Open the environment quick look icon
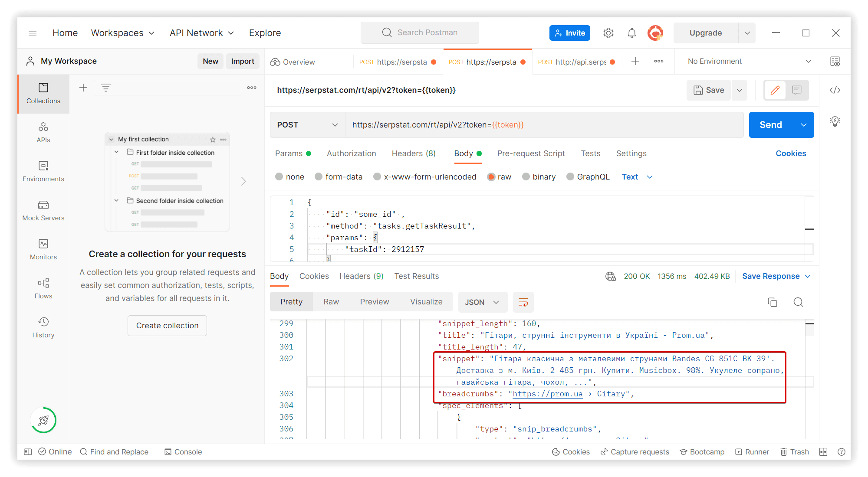This screenshot has width=868, height=477. pyautogui.click(x=835, y=62)
